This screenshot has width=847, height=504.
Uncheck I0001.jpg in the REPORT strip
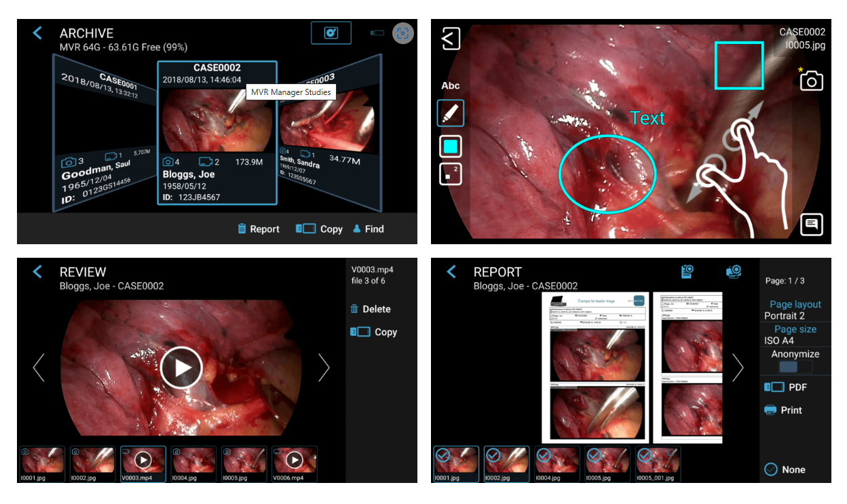tap(456, 464)
